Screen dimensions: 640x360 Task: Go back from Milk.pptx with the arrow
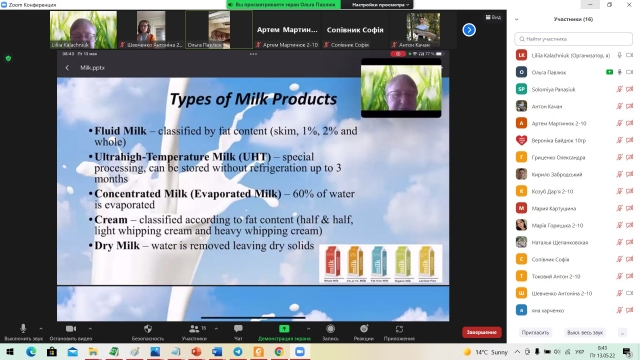pos(67,68)
